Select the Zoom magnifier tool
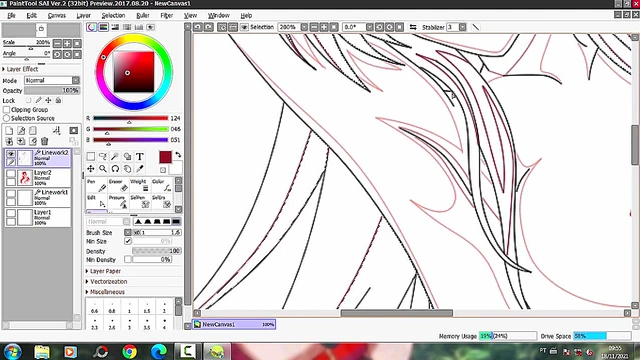Viewport: 640px width, 360px height. click(x=103, y=169)
